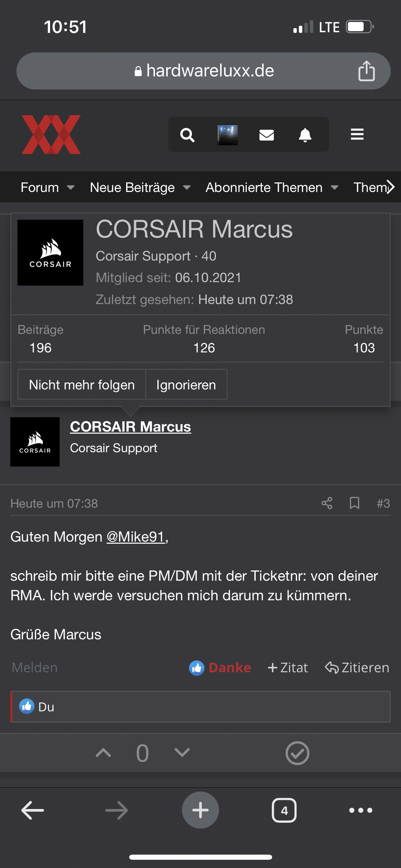This screenshot has height=868, width=401.
Task: Click Nicht mehr folgen button
Action: (82, 385)
